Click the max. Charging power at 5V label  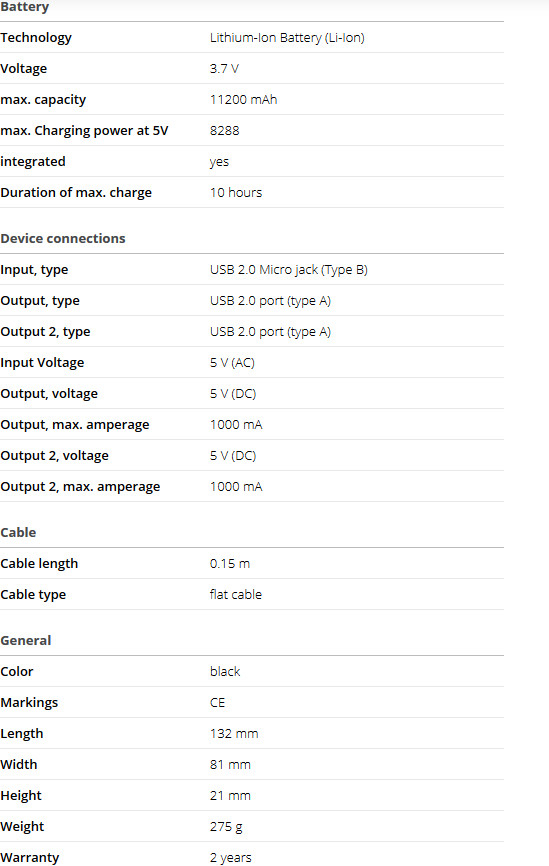pos(85,130)
